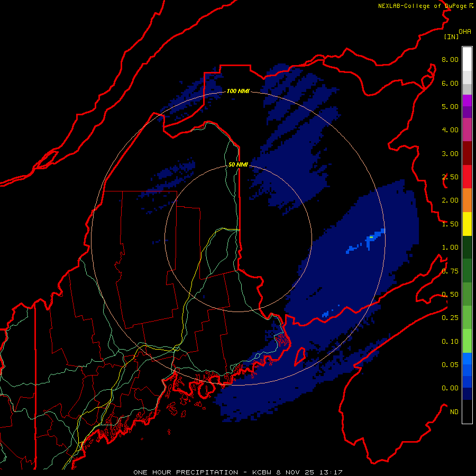476x476 pixels.
Task: Click the magenta swatch near 5.00
Action: 467,100
